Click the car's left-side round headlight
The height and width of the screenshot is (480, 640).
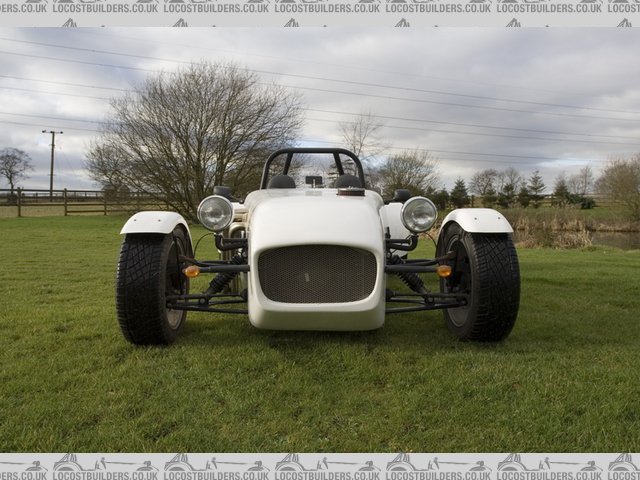coord(215,212)
